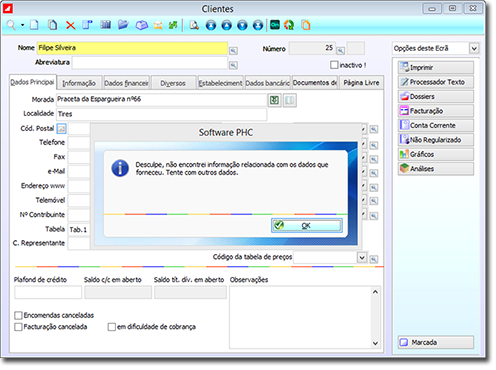Click the book icon beside Morada
Viewport: 496px width, 370px height.
coord(290,100)
